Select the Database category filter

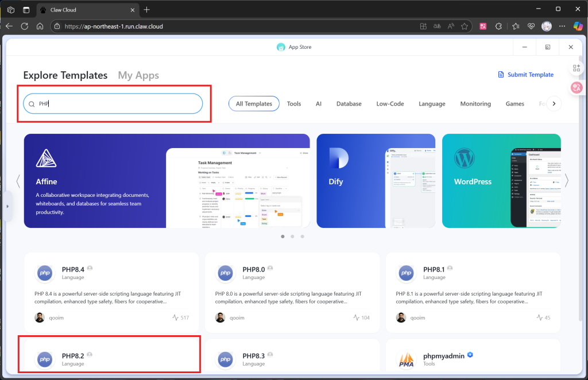click(349, 104)
